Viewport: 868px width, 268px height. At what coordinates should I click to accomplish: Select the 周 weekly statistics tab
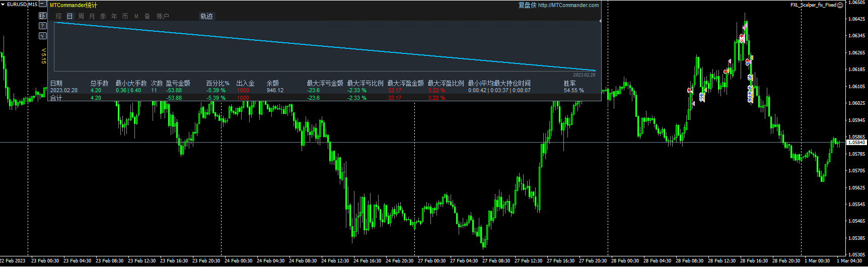(x=81, y=16)
